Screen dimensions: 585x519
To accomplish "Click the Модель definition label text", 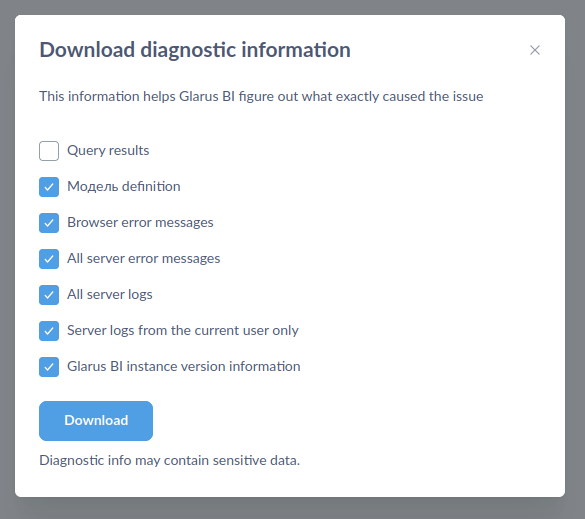I will [x=123, y=186].
